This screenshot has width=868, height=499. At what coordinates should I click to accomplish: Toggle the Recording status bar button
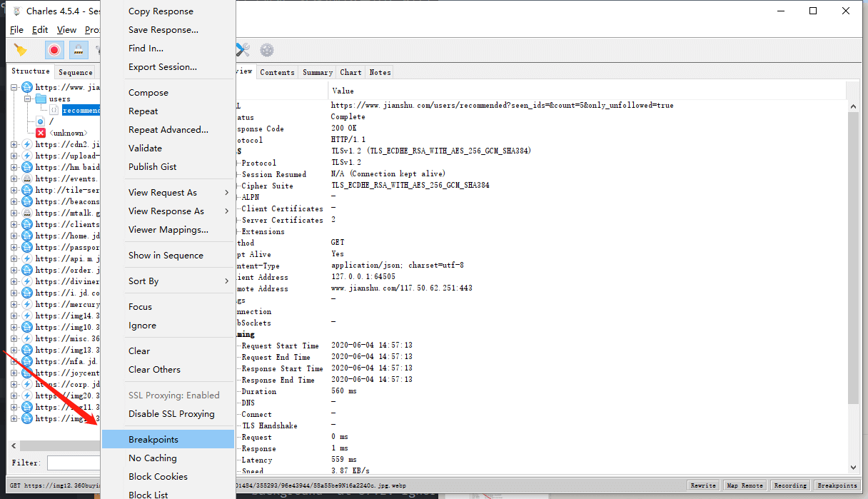(x=790, y=485)
